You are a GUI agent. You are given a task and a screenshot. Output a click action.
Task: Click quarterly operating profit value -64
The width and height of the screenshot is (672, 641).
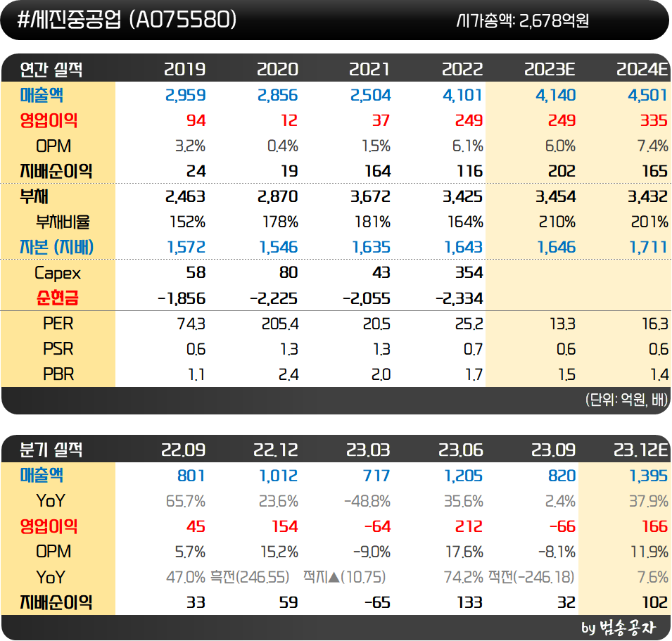pyautogui.click(x=378, y=526)
